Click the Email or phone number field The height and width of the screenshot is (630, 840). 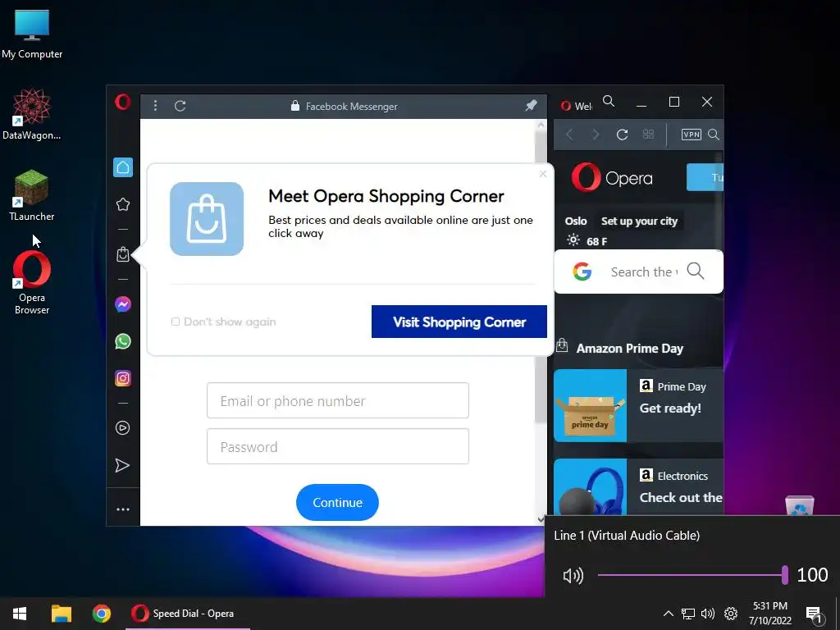pos(338,400)
